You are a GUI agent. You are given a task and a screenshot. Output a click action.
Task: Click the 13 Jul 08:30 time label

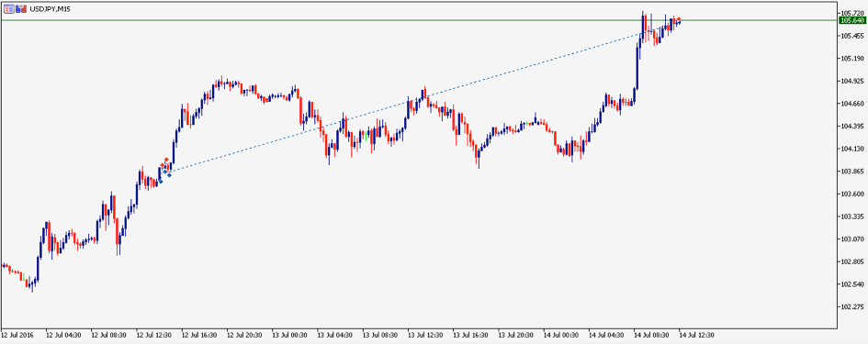point(381,335)
